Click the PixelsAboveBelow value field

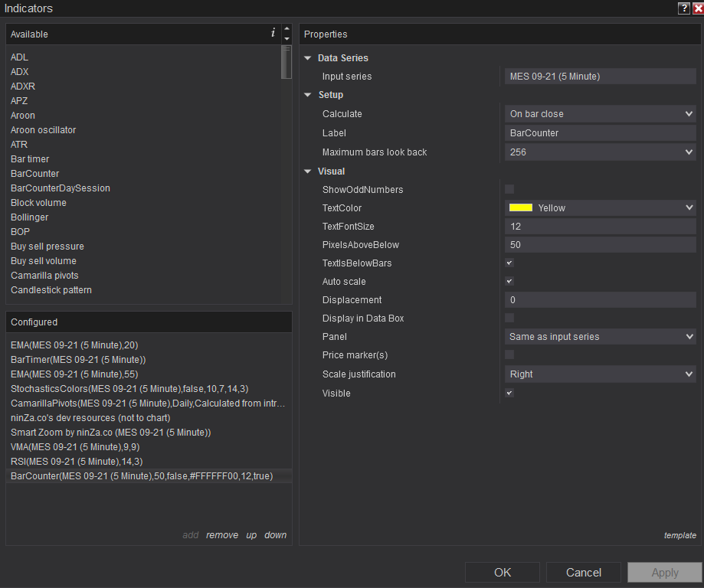[600, 245]
